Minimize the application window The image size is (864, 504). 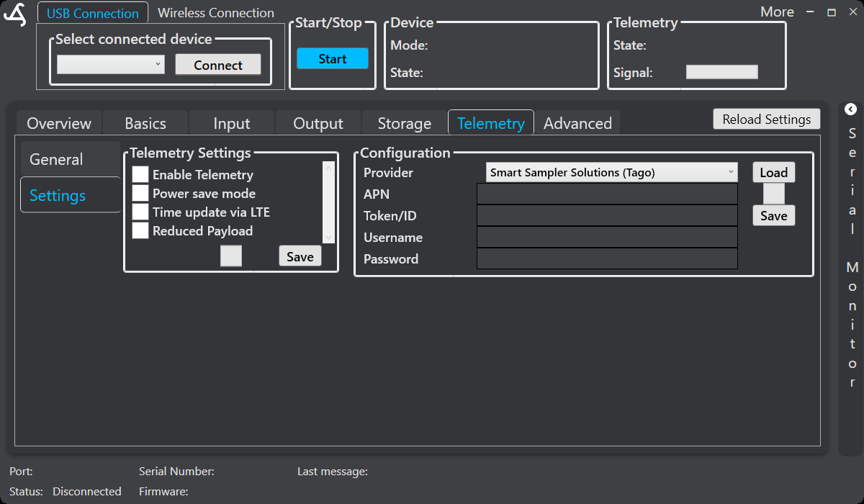pyautogui.click(x=809, y=12)
